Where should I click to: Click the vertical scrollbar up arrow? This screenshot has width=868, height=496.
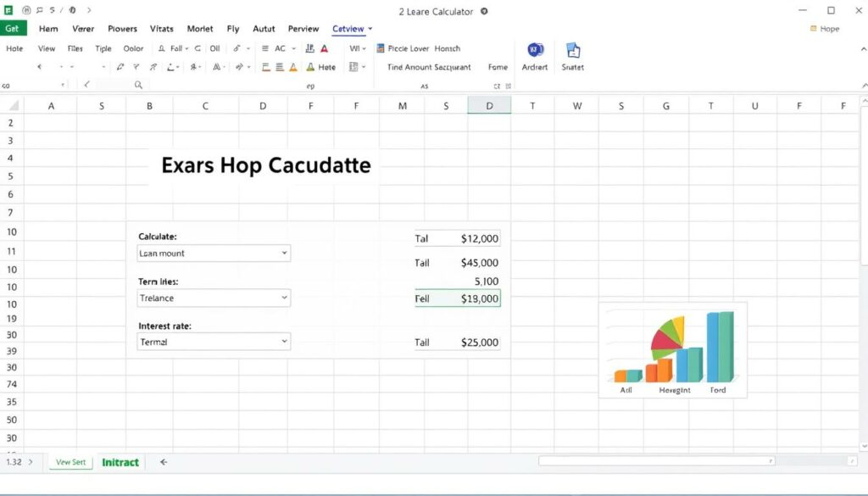coord(864,101)
